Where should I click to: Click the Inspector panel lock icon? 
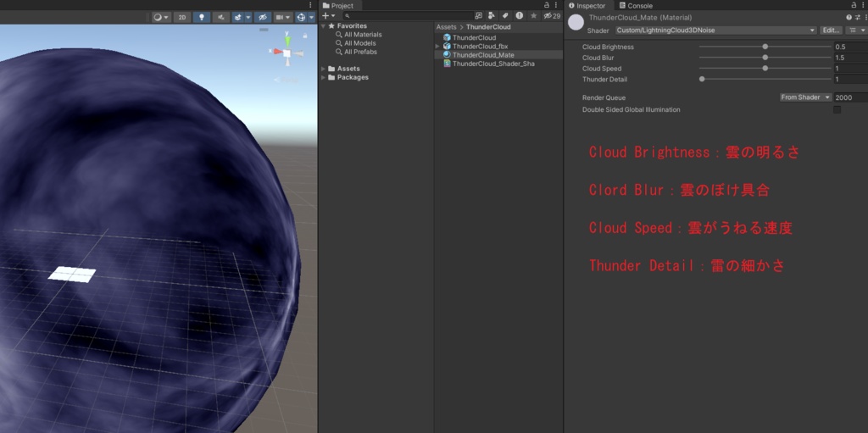pyautogui.click(x=853, y=5)
